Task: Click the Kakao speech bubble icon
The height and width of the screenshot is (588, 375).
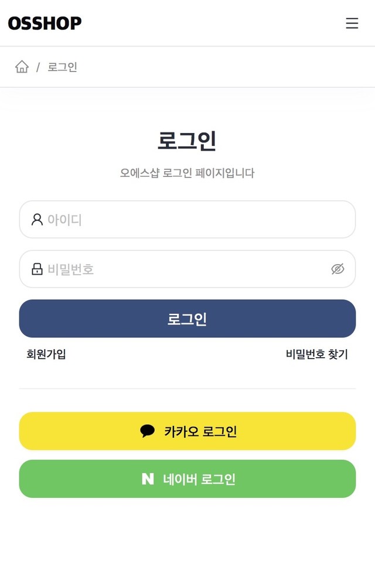Action: 148,431
